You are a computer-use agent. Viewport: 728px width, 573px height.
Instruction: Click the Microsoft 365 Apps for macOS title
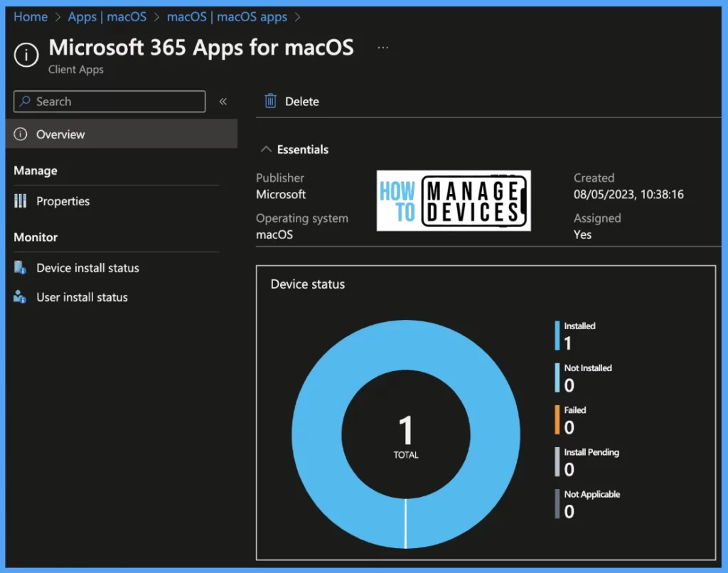pos(201,48)
